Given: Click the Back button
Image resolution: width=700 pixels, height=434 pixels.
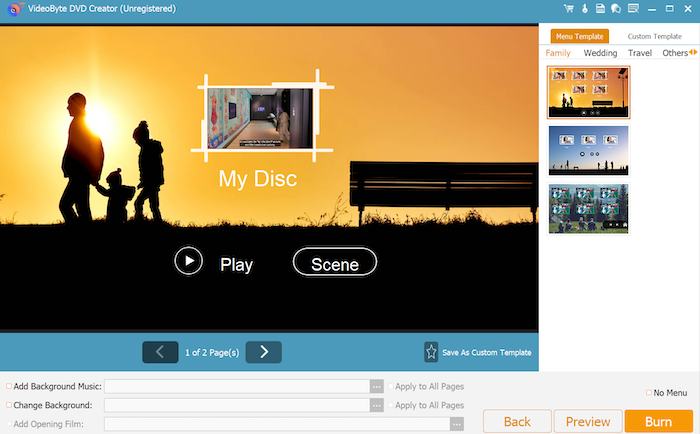Looking at the screenshot, I should (517, 421).
